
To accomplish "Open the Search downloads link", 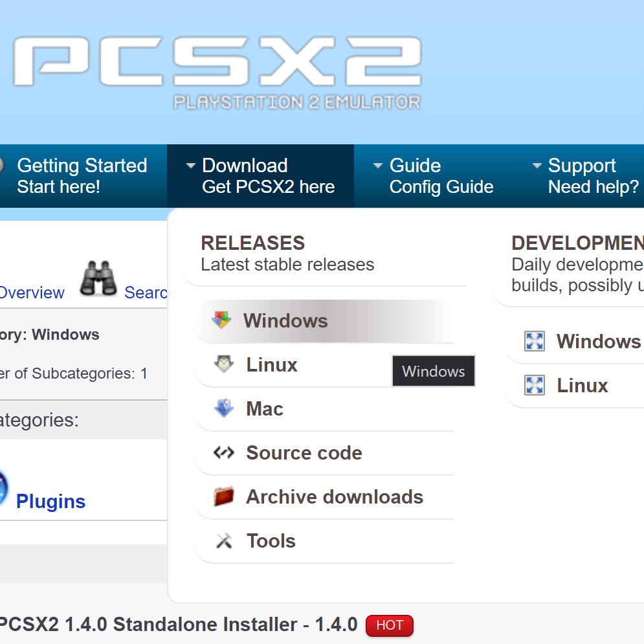I will 146,293.
